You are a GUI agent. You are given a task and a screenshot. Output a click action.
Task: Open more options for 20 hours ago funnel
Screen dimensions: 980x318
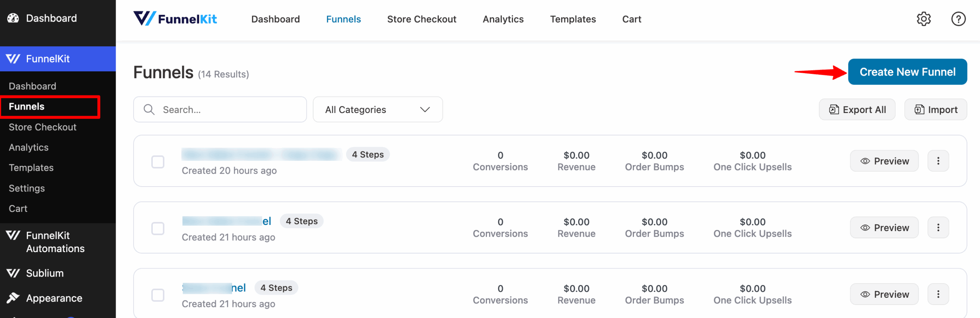(x=938, y=161)
